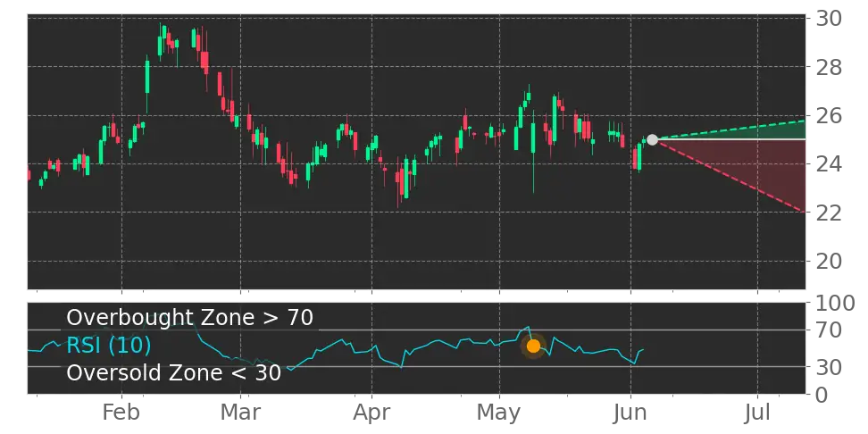Image resolution: width=868 pixels, height=434 pixels.
Task: Click the 'Jun' date axis label
Action: [630, 413]
